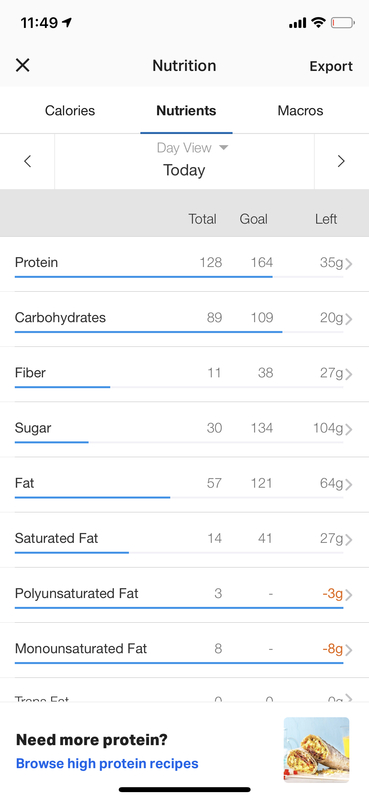Close the Nutrition screen with X icon
Screen dimensions: 369x800
[x=22, y=65]
